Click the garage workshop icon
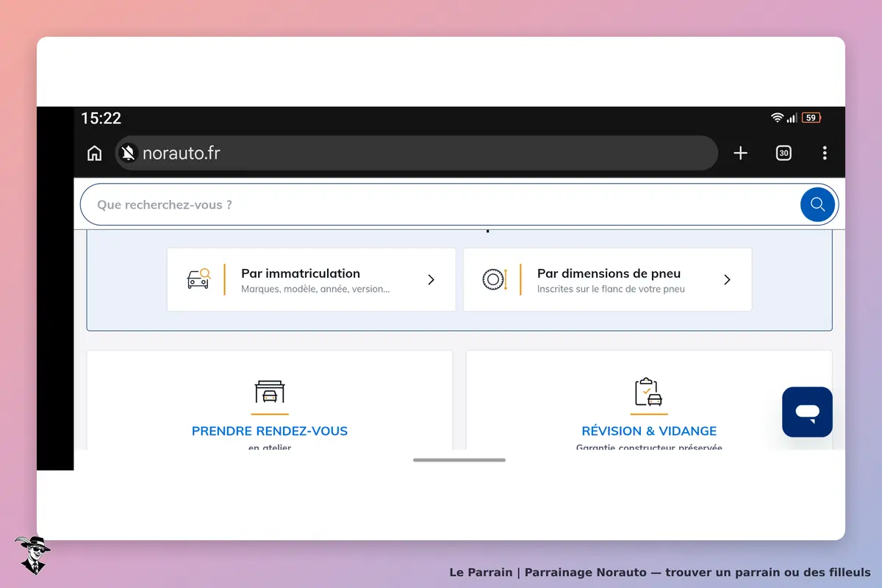882x588 pixels. (x=270, y=392)
